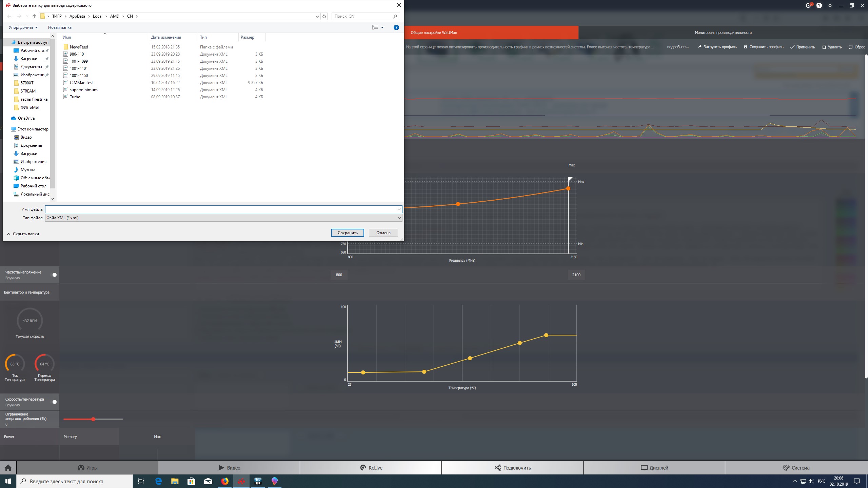Screen dimensions: 868x488
Task: Open view options dropdown arrow
Action: (x=382, y=27)
